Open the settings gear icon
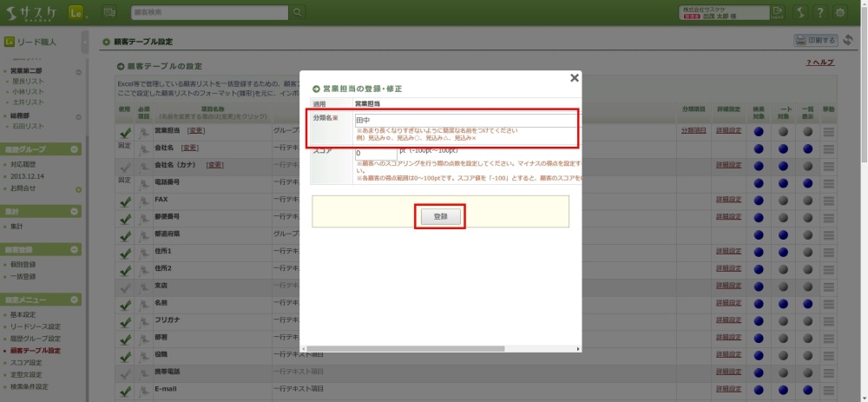 [839, 12]
